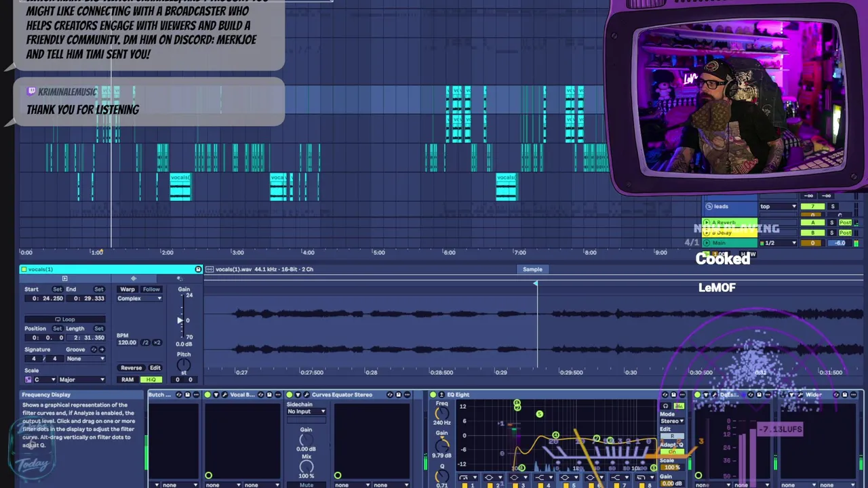Click the Sidechain Mute button
868x488 pixels.
pyautogui.click(x=307, y=485)
